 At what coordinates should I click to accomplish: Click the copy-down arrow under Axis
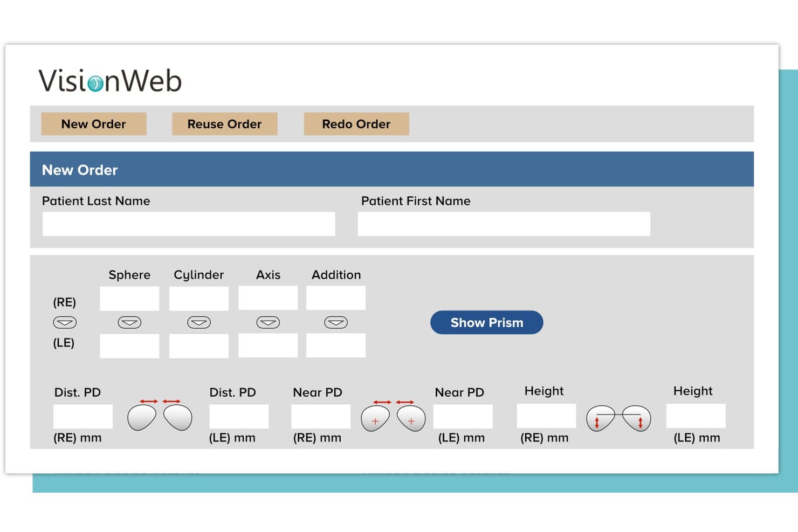tap(268, 322)
